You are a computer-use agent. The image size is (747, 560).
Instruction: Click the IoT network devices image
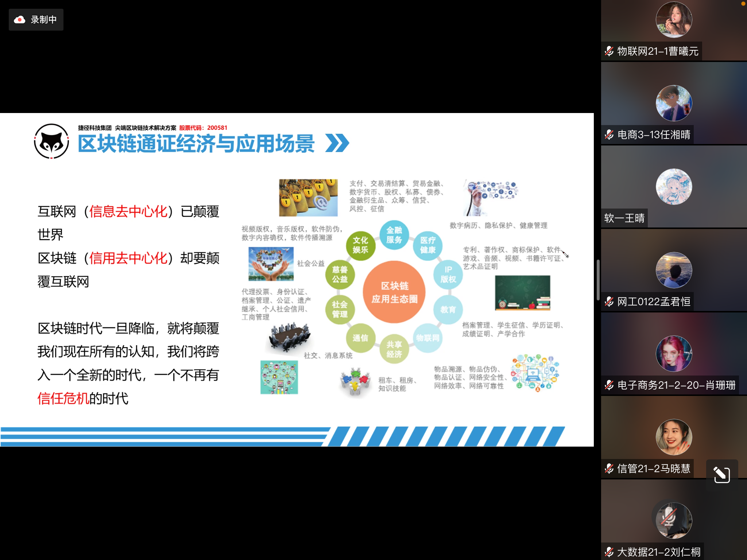tap(535, 373)
